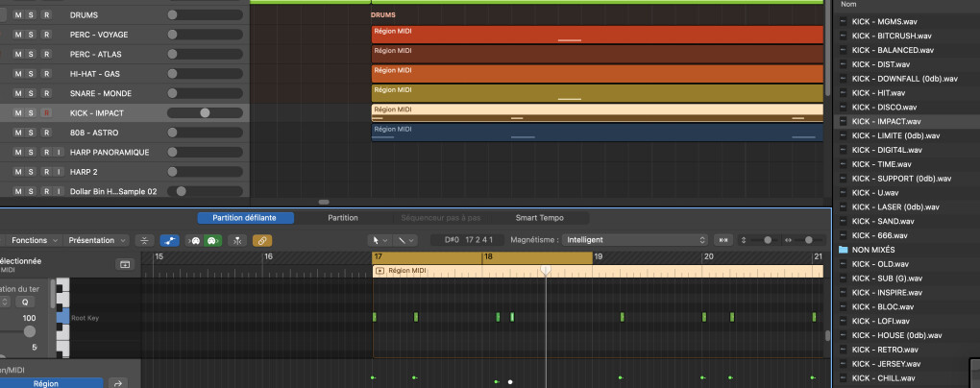
Task: Click the KICK - IMPACT volume slider
Action: tap(204, 113)
